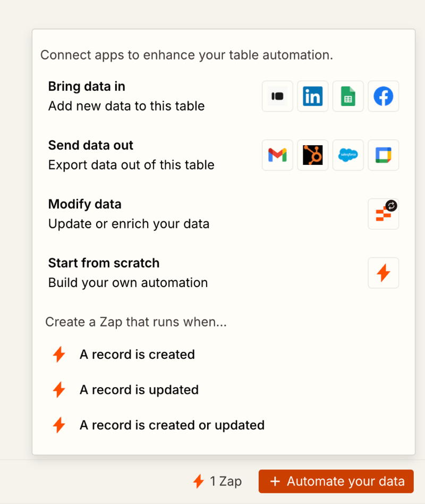Select A record is created trigger

point(137,355)
